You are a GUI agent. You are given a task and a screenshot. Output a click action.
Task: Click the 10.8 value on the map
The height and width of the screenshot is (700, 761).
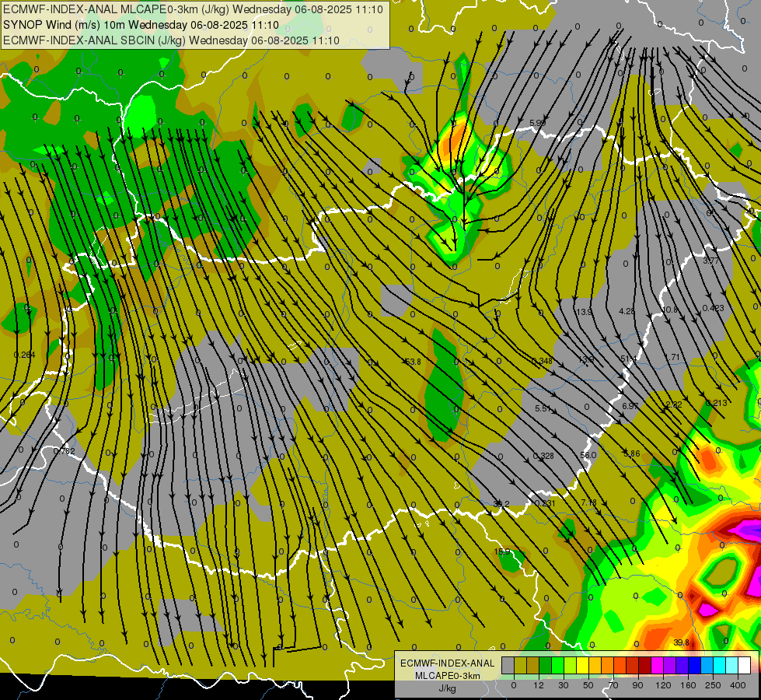point(669,310)
